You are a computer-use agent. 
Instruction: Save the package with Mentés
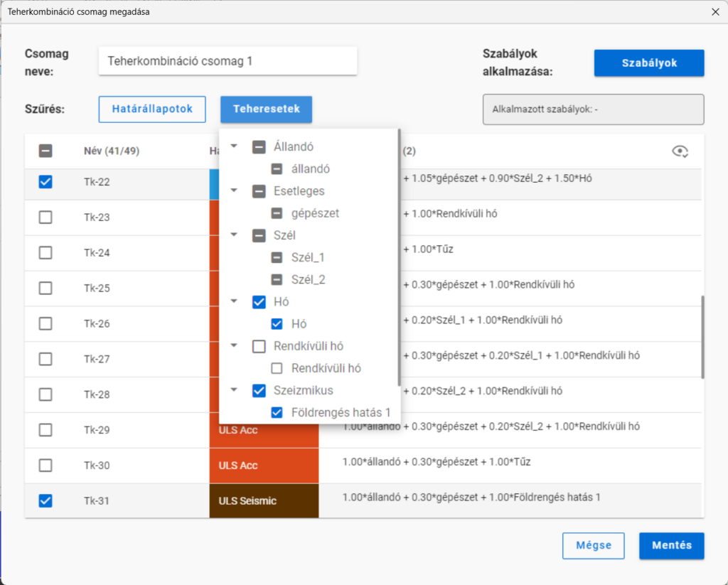[x=671, y=545]
